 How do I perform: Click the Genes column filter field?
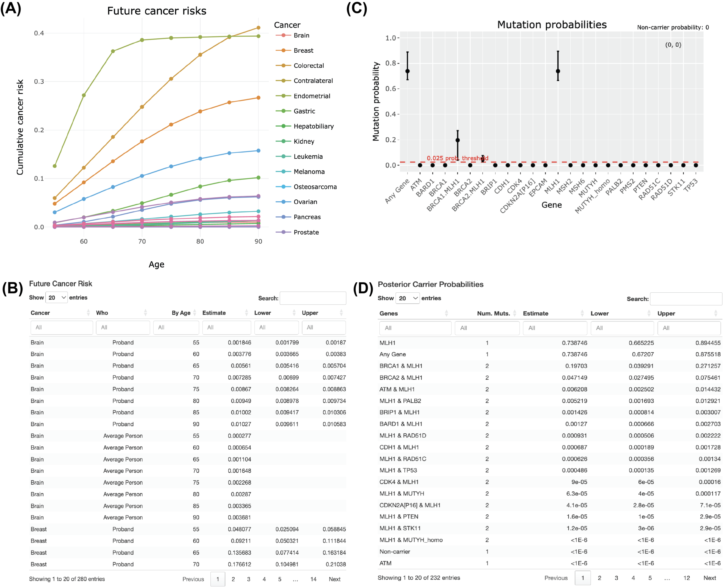[415, 328]
